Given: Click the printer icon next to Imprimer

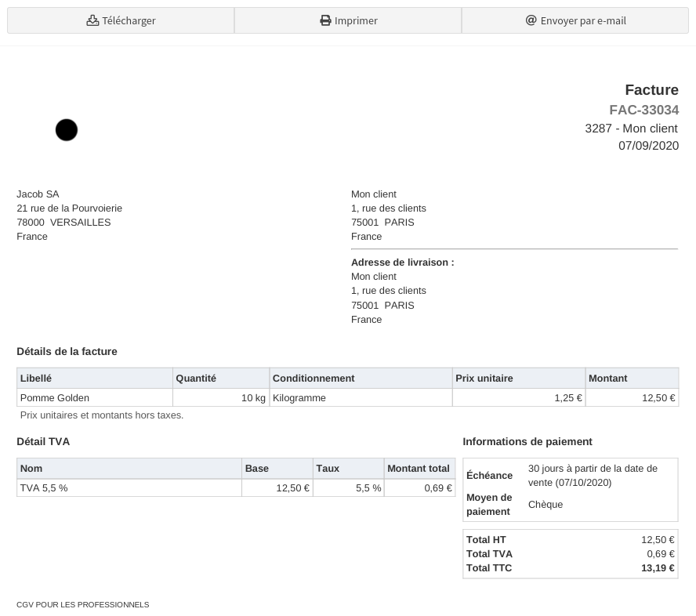Looking at the screenshot, I should pos(325,20).
